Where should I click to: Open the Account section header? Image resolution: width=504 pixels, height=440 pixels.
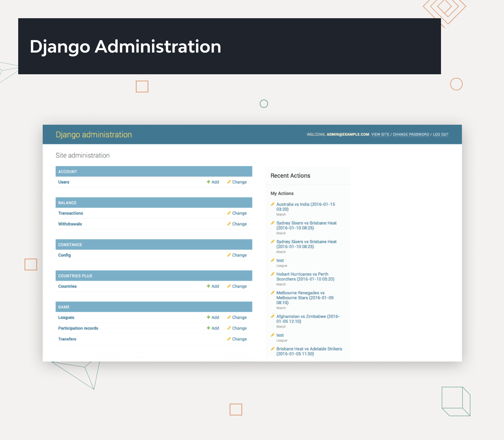[68, 172]
